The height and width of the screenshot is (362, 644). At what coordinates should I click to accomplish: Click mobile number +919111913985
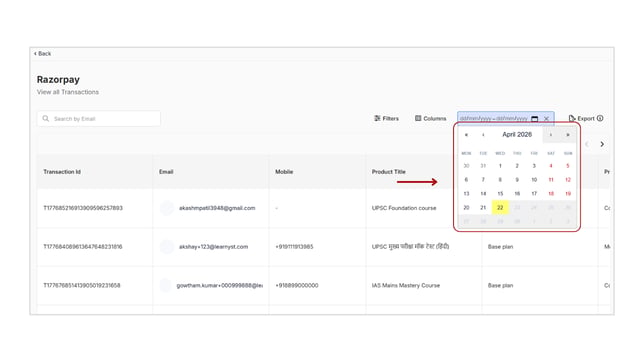(x=294, y=247)
